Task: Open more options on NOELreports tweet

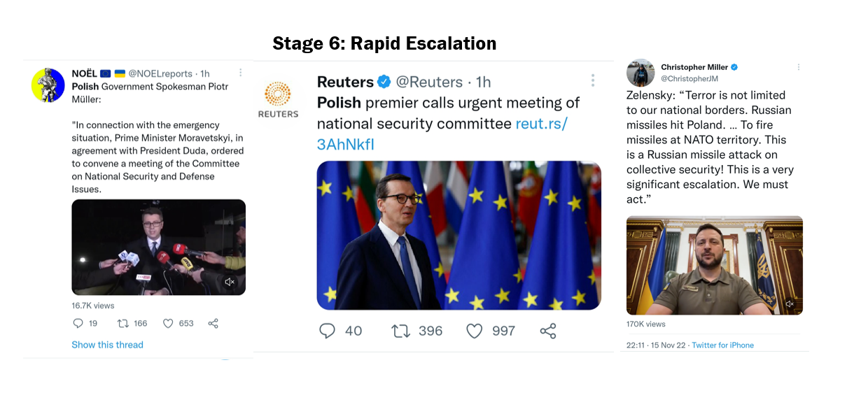Action: coord(241,73)
